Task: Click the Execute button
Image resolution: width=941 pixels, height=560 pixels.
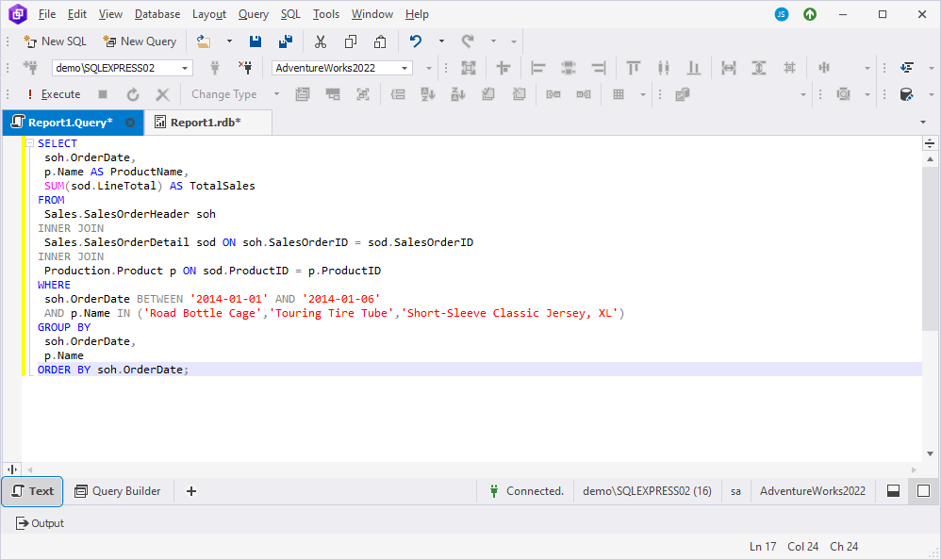Action: click(54, 94)
